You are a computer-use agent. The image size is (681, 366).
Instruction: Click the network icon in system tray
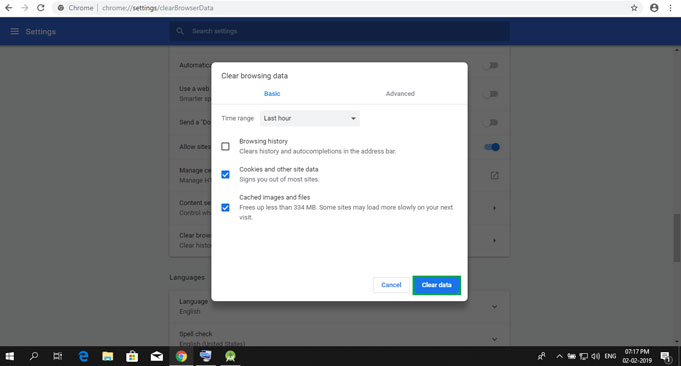pos(584,356)
